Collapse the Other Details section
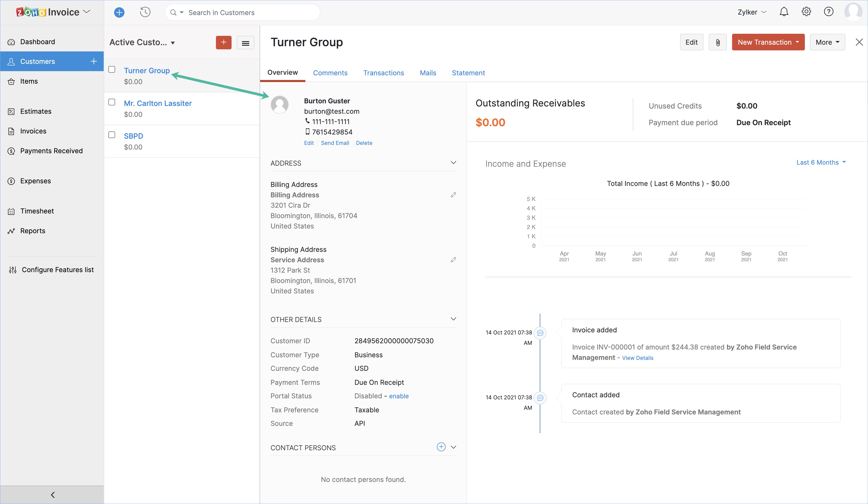 (453, 319)
